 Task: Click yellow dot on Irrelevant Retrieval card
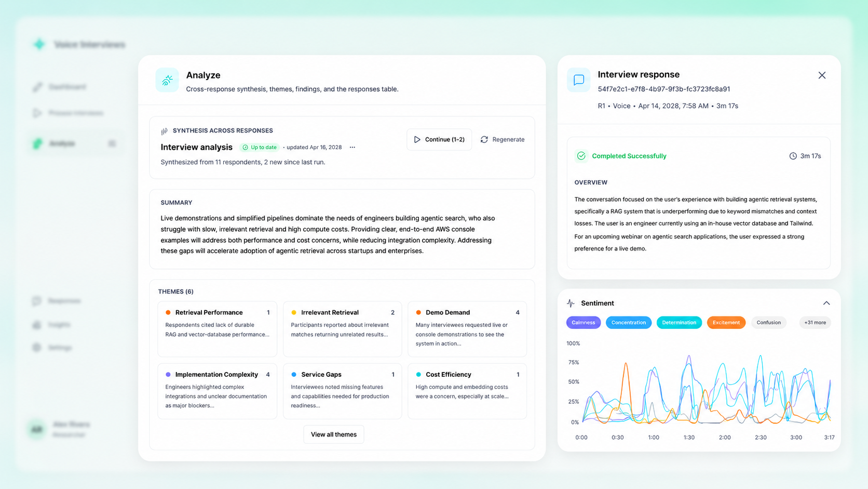294,312
